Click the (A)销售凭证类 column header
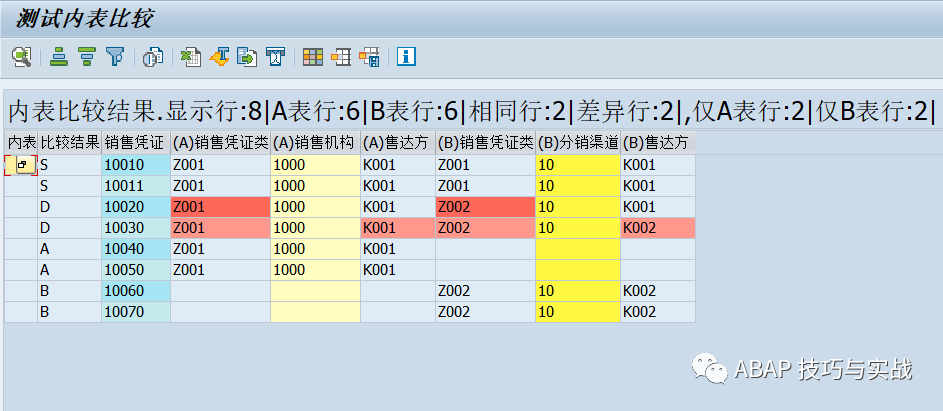Image resolution: width=943 pixels, height=411 pixels. (220, 143)
